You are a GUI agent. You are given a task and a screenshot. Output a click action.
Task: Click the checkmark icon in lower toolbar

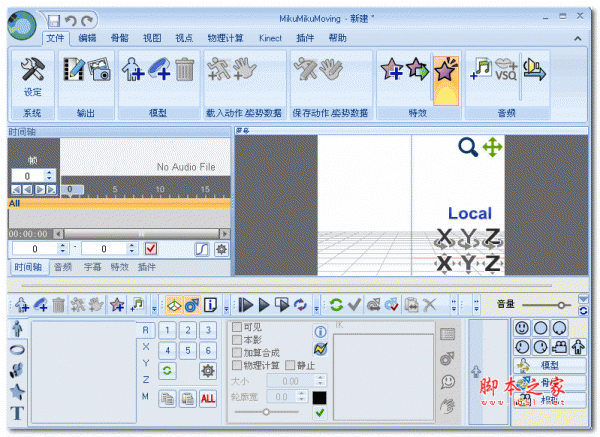(x=354, y=305)
